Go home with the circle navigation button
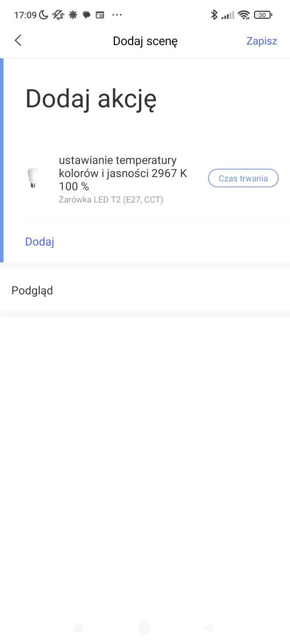The width and height of the screenshot is (290, 644). pos(144,627)
